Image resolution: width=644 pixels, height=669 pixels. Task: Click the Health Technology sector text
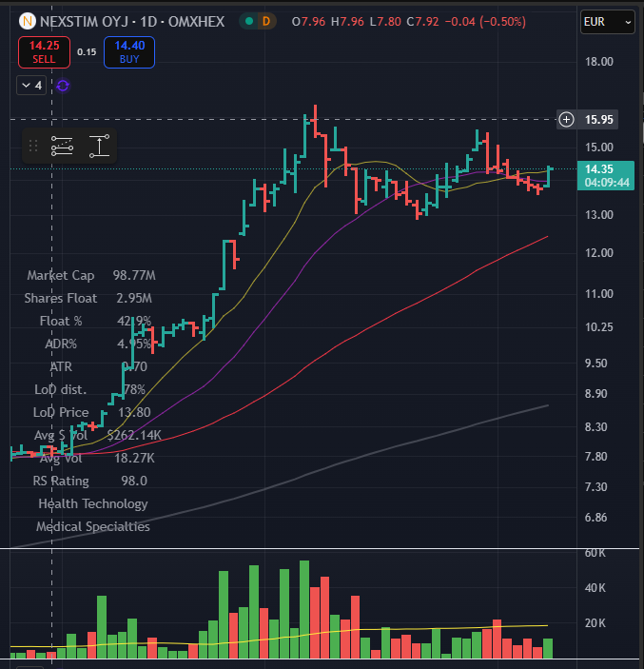pos(93,503)
